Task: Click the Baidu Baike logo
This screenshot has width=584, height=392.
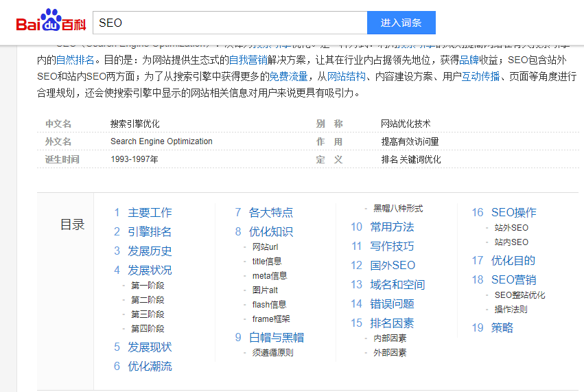Action: coord(51,22)
